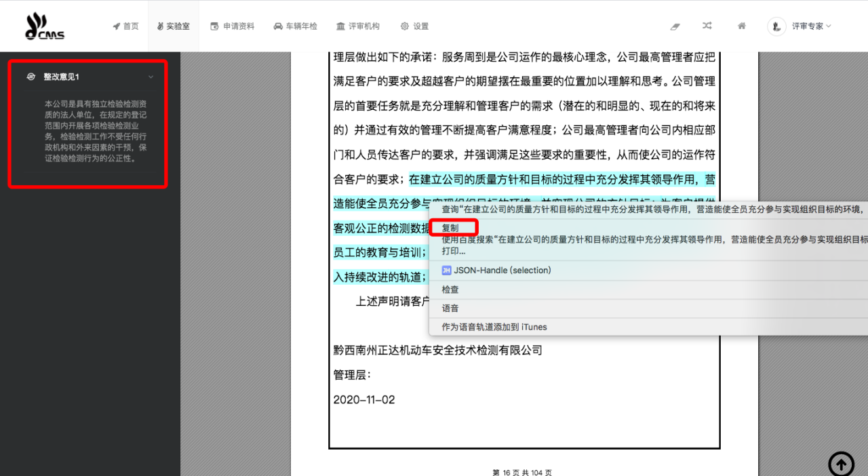This screenshot has height=476, width=868.
Task: Choose 复制 from context menu
Action: coord(450,229)
